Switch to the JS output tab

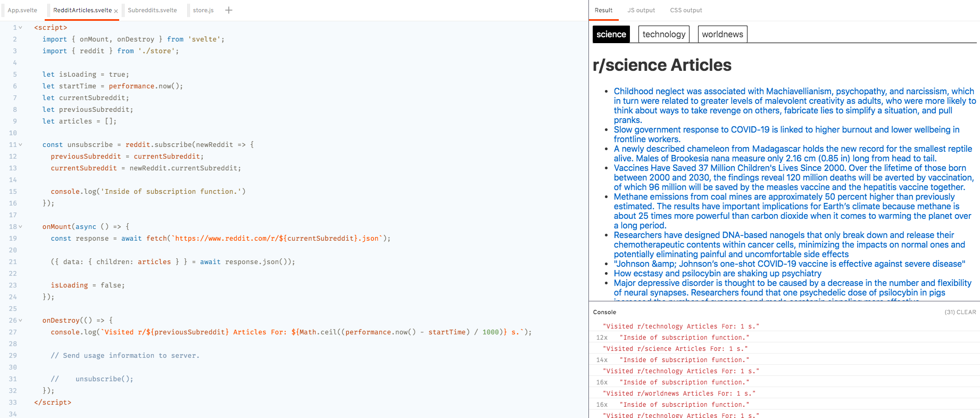pyautogui.click(x=641, y=10)
